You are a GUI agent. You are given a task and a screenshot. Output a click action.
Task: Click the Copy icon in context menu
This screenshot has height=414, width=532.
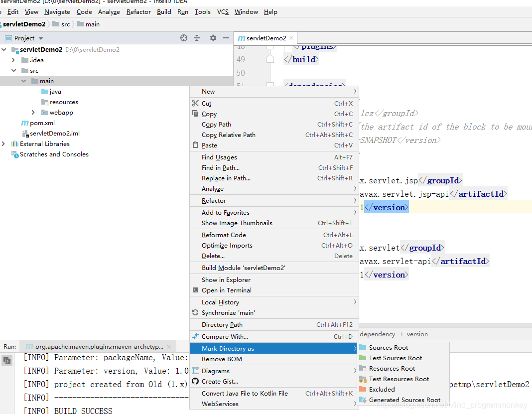[195, 114]
